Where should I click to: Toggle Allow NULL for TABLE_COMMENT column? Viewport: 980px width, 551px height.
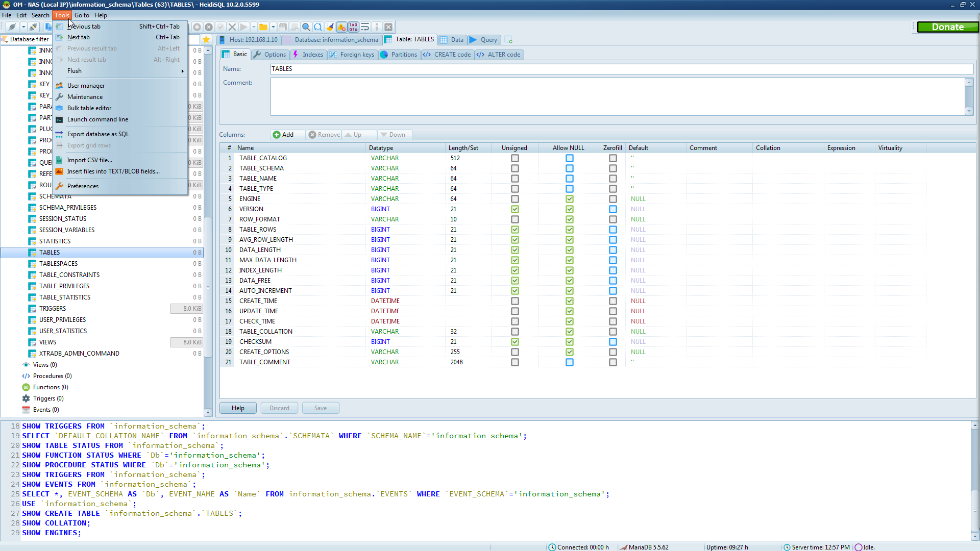(569, 362)
